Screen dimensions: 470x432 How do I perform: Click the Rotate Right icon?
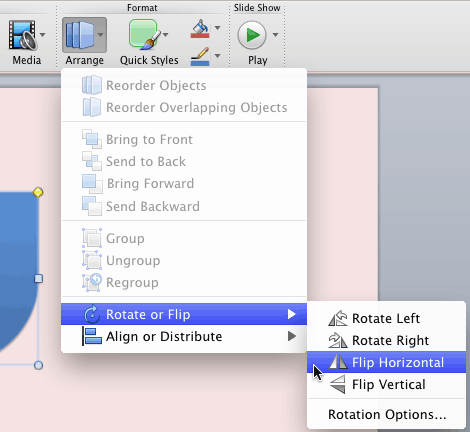338,340
